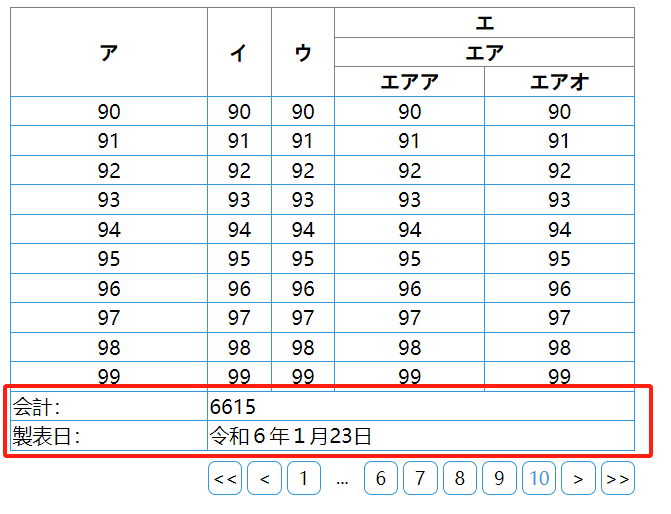
Task: Switch to page 9
Action: [499, 478]
